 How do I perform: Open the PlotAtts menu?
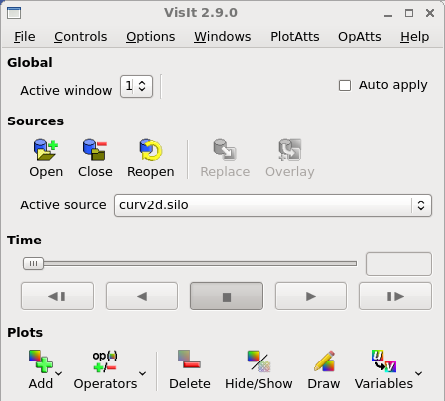click(x=295, y=37)
